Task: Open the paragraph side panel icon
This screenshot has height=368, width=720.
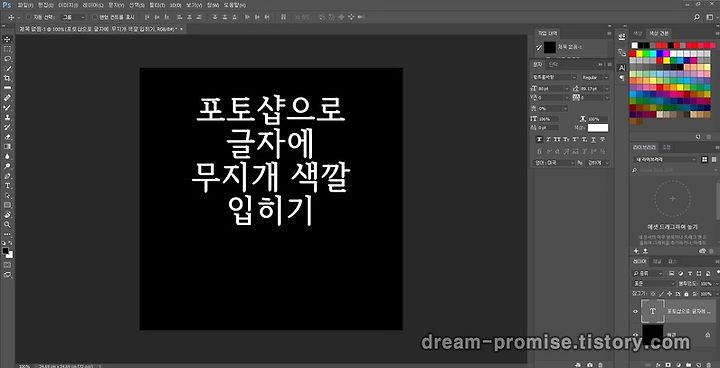Action: [622, 78]
